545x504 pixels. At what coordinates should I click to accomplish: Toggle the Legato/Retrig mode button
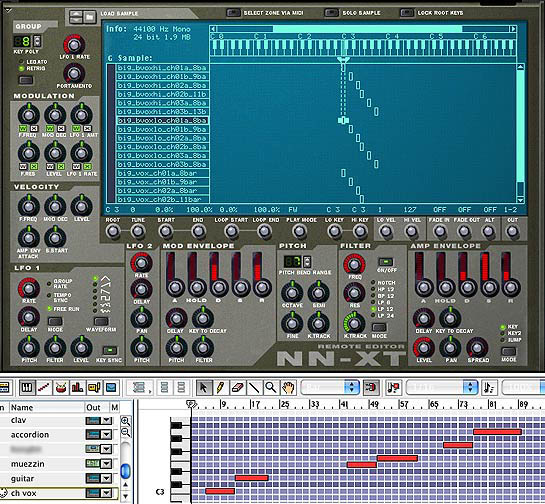(x=26, y=80)
